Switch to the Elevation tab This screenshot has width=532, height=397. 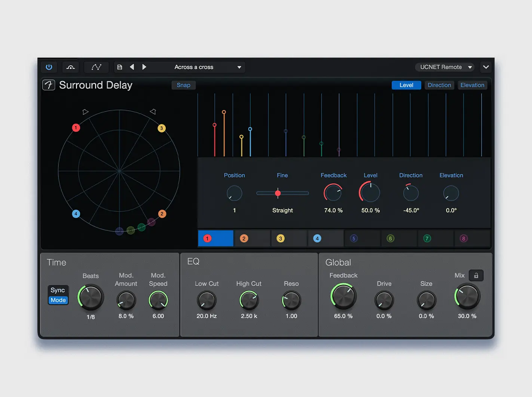pos(472,85)
